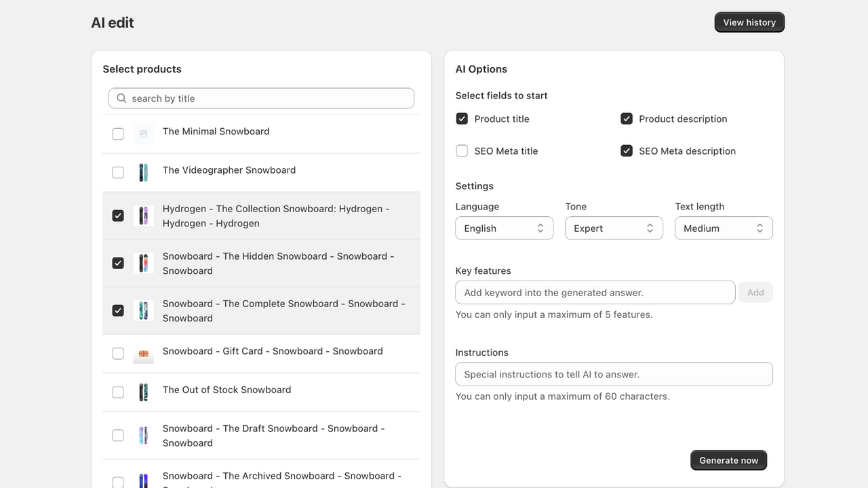868x488 pixels.
Task: Click The Hidden Snowboard product image
Action: (x=143, y=263)
